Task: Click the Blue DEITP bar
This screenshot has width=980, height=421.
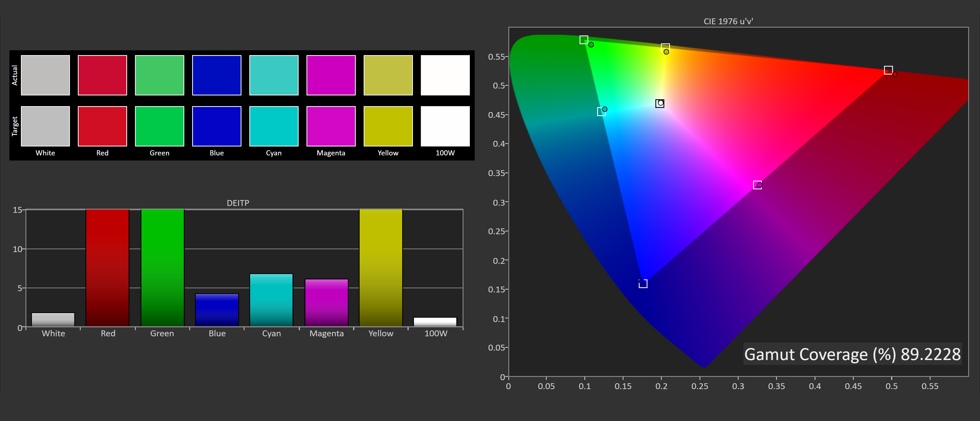Action: coord(217,310)
